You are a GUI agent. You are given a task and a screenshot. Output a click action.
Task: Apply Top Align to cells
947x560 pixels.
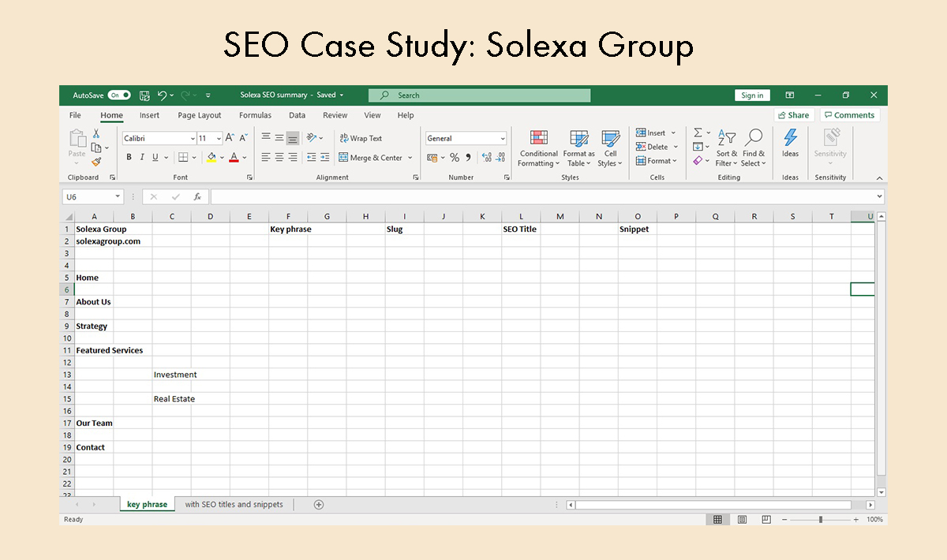click(266, 138)
